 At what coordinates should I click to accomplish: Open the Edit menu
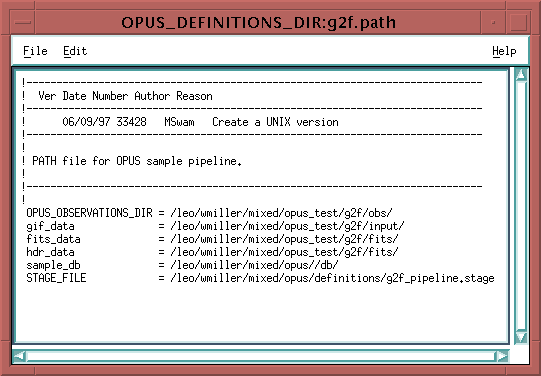click(75, 51)
